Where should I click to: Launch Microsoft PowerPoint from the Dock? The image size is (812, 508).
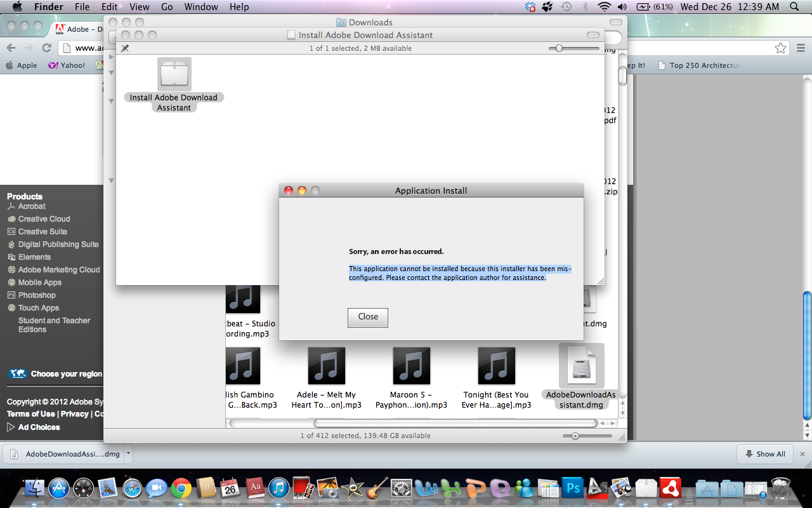(x=475, y=488)
